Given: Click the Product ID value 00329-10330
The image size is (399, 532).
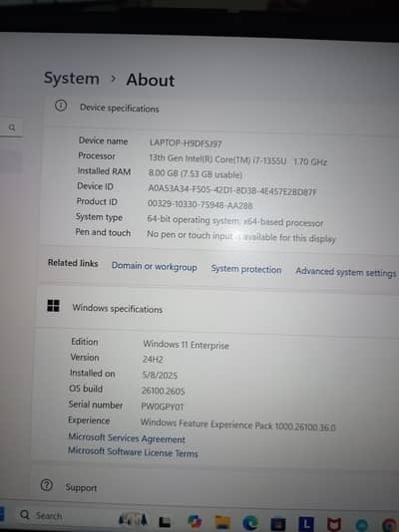Looking at the screenshot, I should pyautogui.click(x=200, y=204).
